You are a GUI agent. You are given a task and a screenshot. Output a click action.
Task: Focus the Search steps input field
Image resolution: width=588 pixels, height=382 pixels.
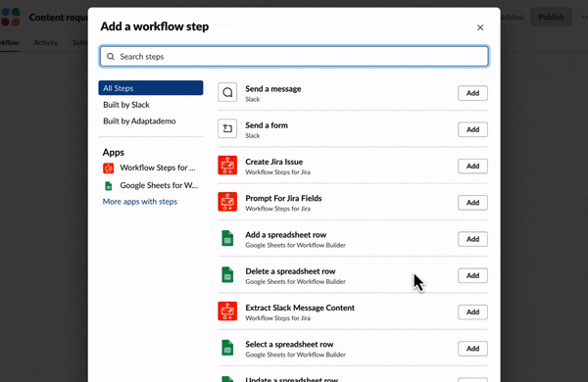tap(294, 57)
